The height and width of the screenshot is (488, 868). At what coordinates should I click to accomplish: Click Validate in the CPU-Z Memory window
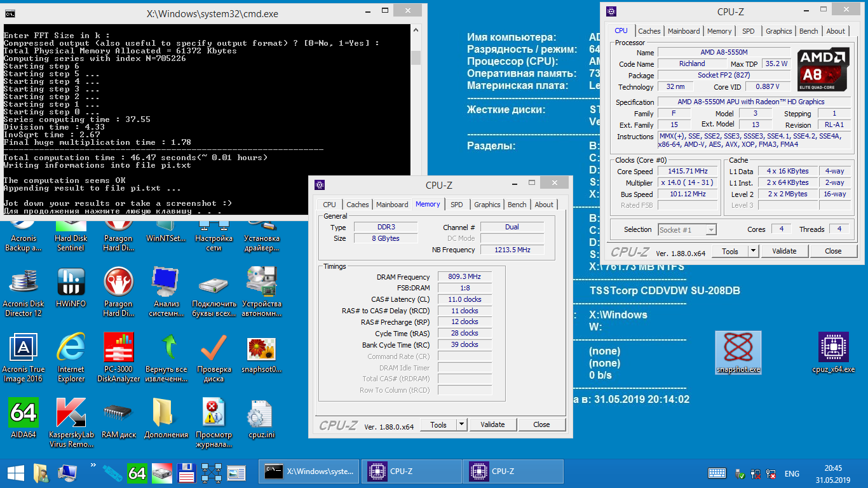click(x=492, y=424)
